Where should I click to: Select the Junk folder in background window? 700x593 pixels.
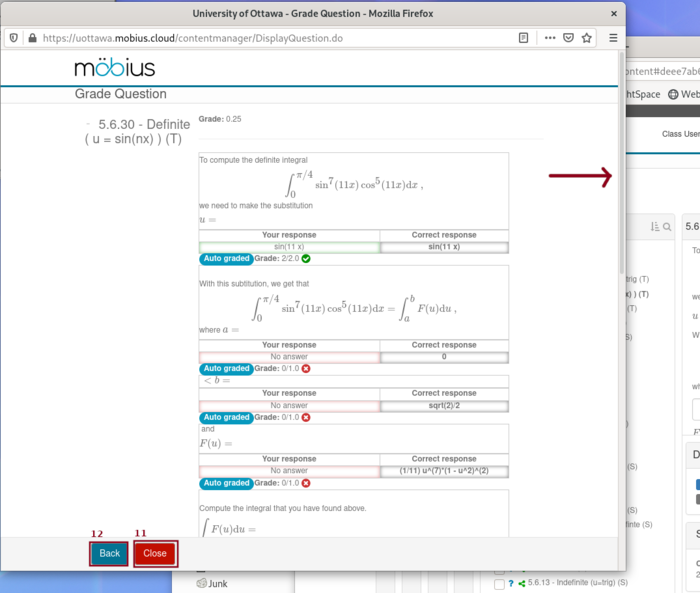[x=212, y=584]
